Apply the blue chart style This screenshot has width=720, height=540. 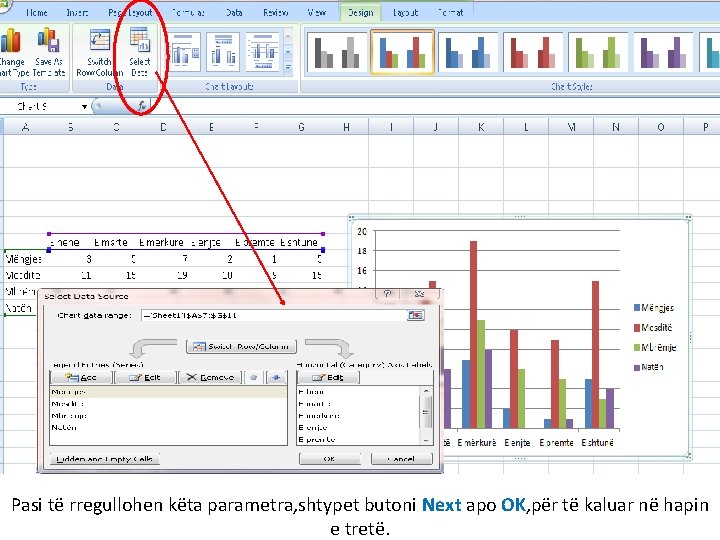(468, 52)
